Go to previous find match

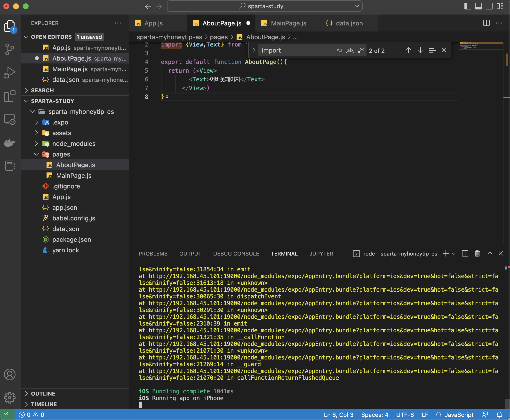pos(408,50)
